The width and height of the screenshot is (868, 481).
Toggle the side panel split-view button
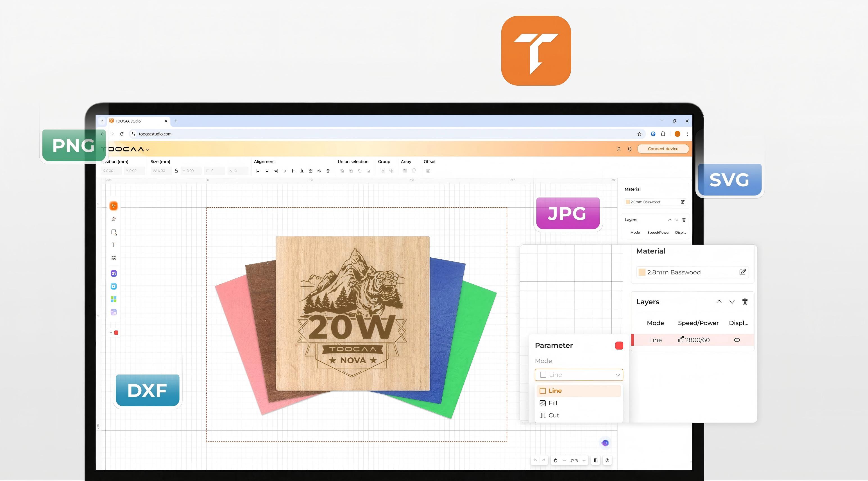pos(596,460)
